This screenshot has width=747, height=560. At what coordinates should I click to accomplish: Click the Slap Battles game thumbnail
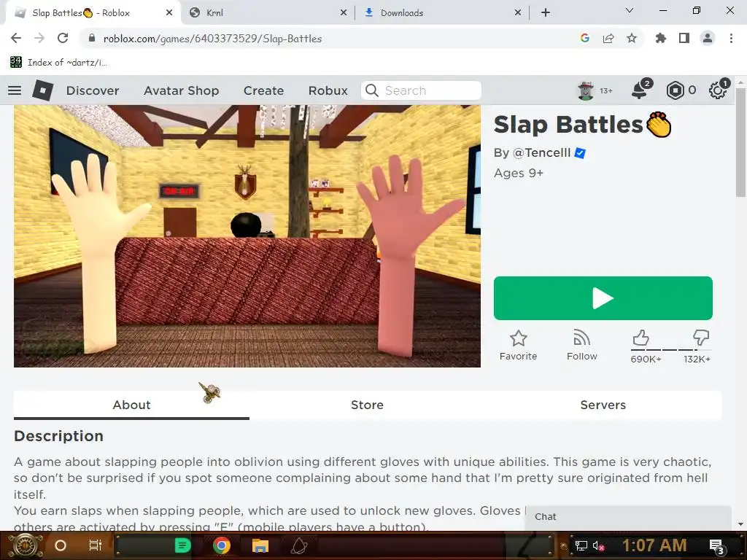tap(247, 236)
